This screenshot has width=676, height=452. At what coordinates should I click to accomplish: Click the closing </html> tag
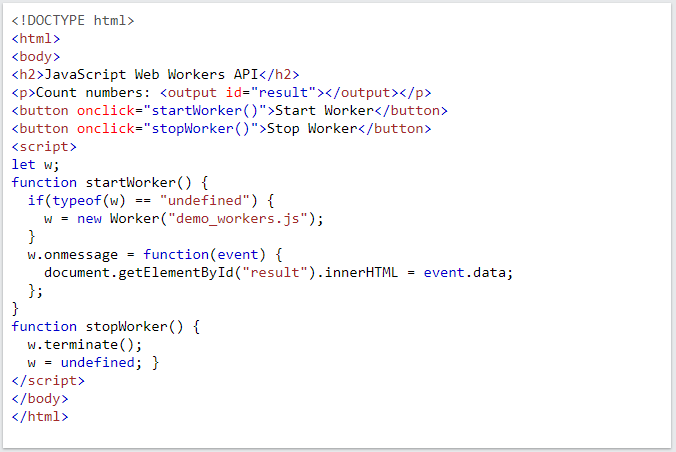coord(40,417)
